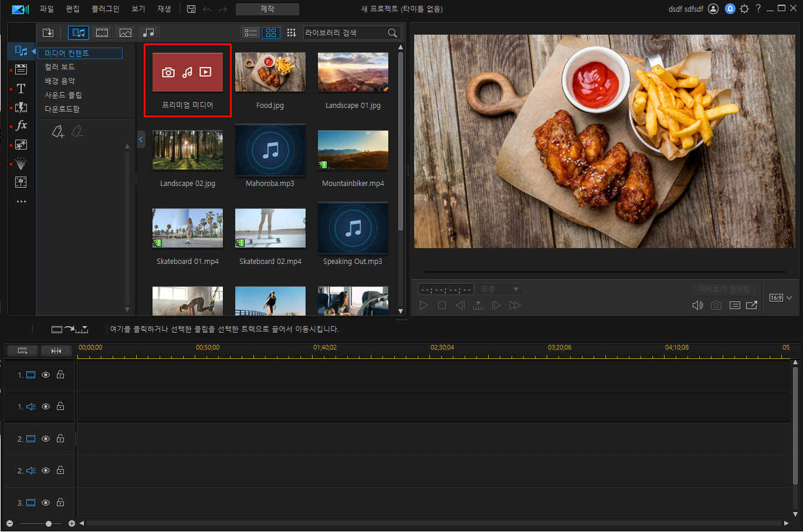Screen dimensions: 803x532
Task: Open the user account icon
Action: 713,9
